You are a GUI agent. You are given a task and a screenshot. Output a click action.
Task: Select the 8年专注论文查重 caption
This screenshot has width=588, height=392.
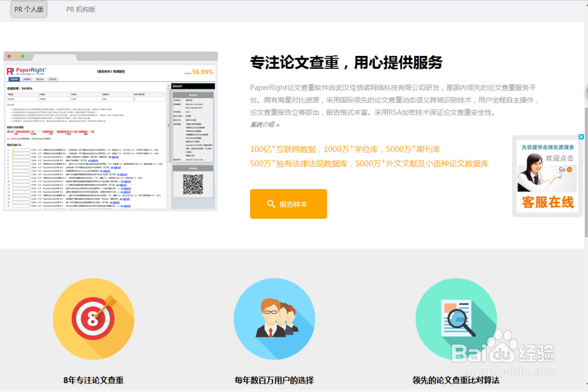(93, 380)
